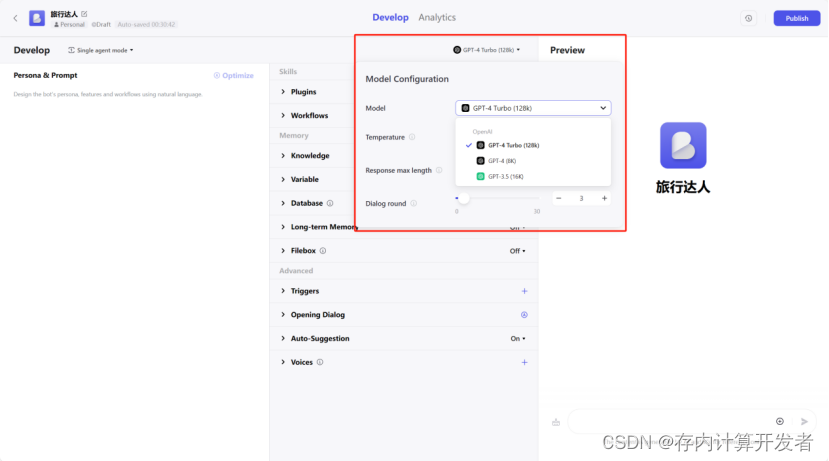Click the Filebox info icon

pyautogui.click(x=323, y=251)
